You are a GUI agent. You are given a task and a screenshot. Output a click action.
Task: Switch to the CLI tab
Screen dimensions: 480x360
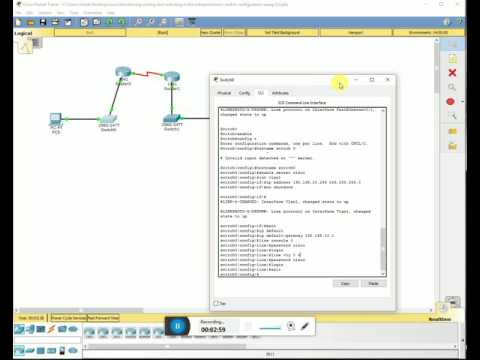pyautogui.click(x=261, y=93)
